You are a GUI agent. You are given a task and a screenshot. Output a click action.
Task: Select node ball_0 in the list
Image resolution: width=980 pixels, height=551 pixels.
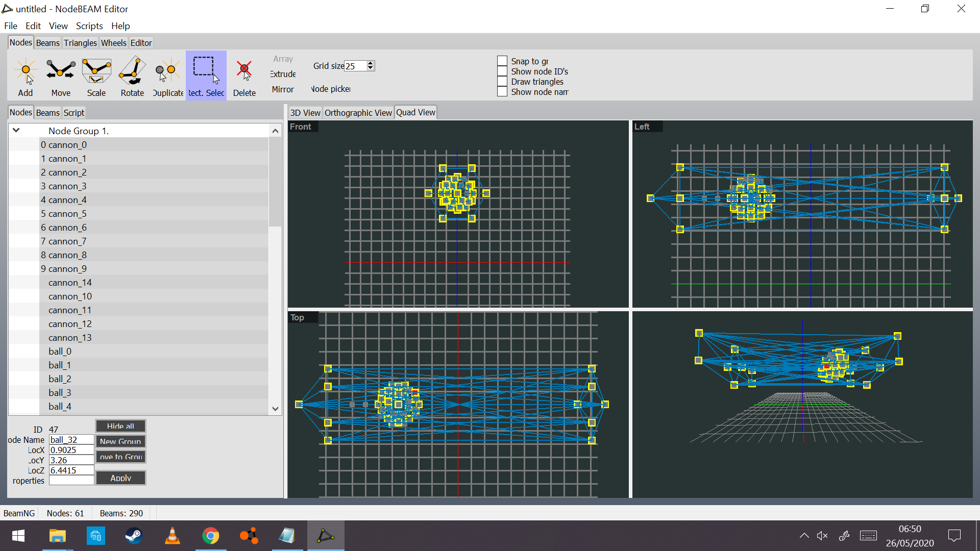tap(139, 352)
